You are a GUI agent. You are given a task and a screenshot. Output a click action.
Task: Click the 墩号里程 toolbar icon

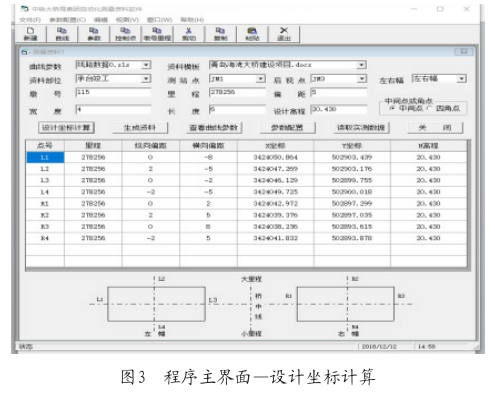coord(157,34)
